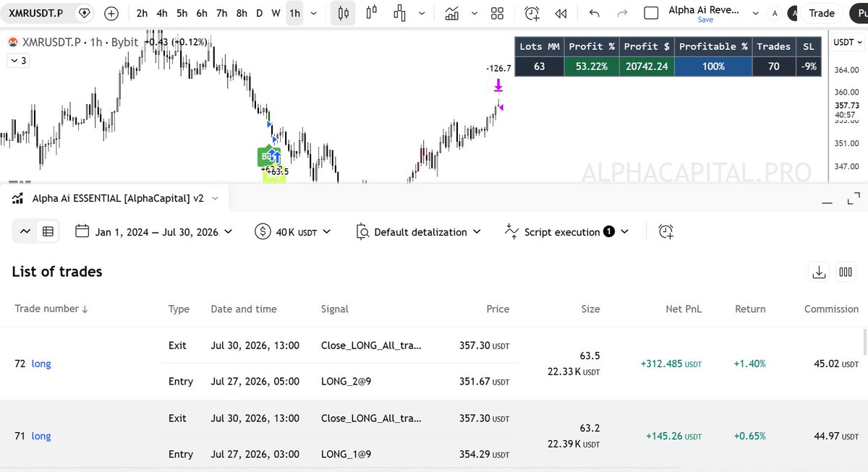Click the Type column header
The height and width of the screenshot is (472, 868).
[x=179, y=309]
